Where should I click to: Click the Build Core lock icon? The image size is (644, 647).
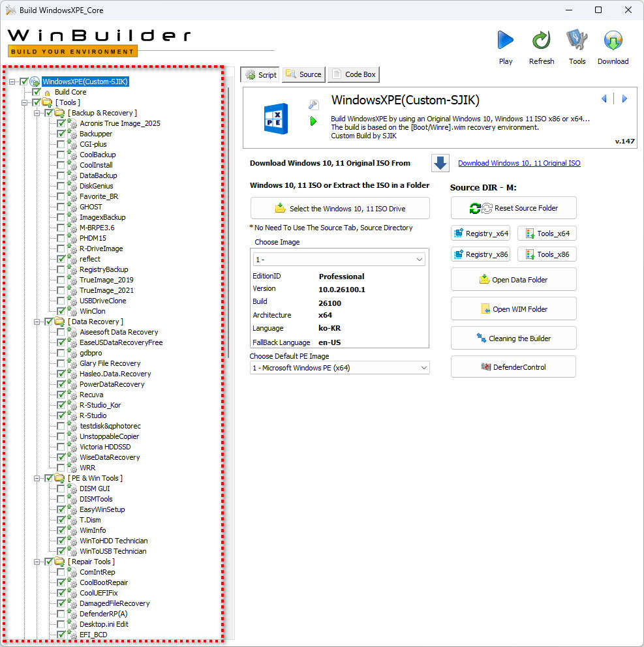47,93
